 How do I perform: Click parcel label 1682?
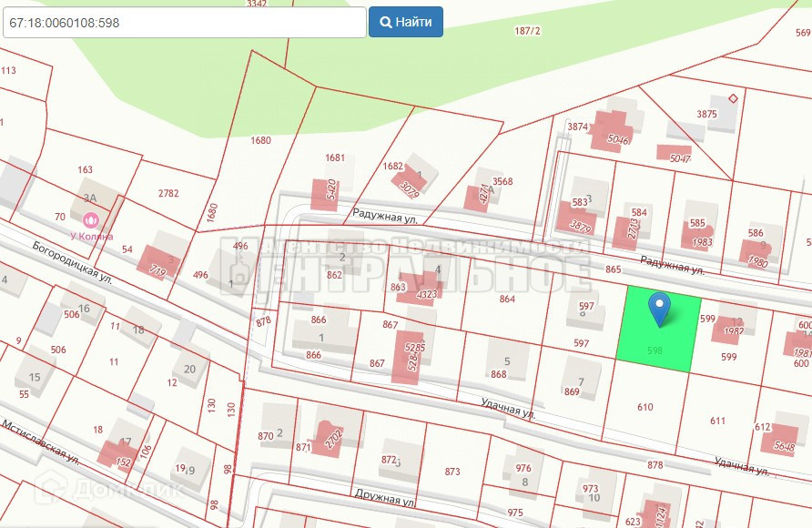[x=392, y=167]
